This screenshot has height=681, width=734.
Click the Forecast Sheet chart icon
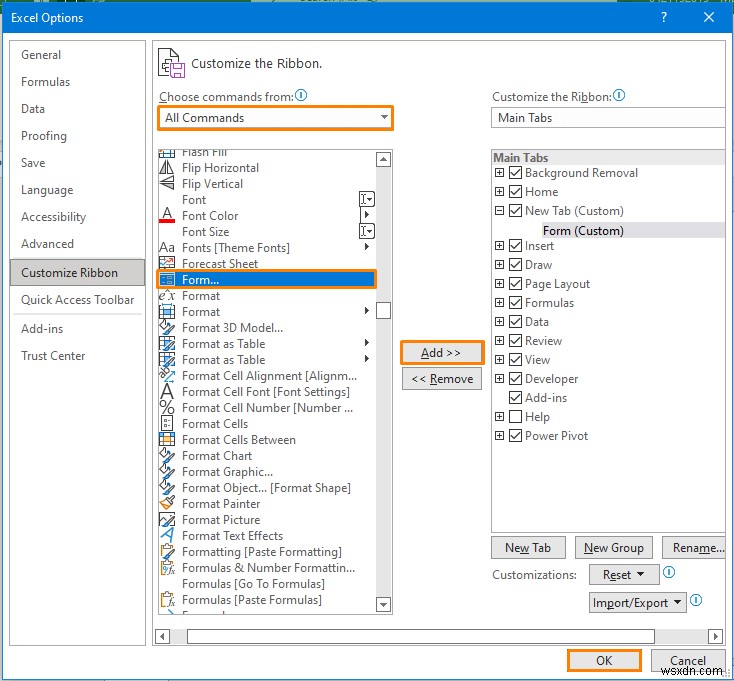pos(167,263)
